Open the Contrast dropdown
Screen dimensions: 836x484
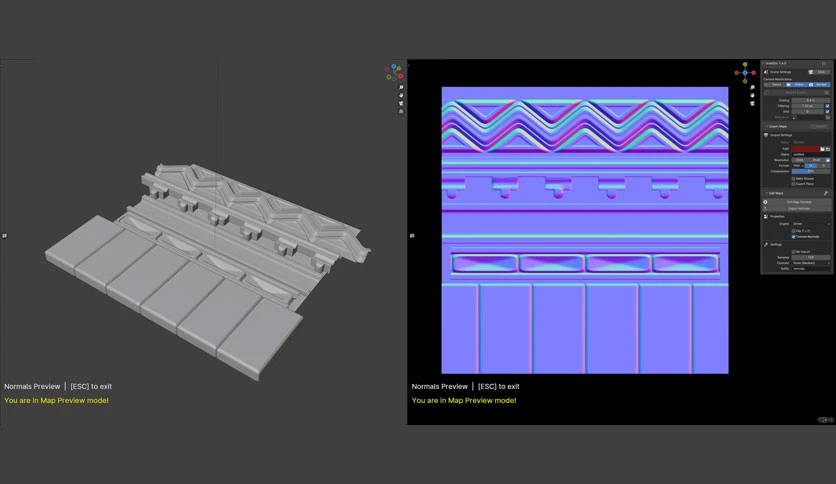coord(811,263)
